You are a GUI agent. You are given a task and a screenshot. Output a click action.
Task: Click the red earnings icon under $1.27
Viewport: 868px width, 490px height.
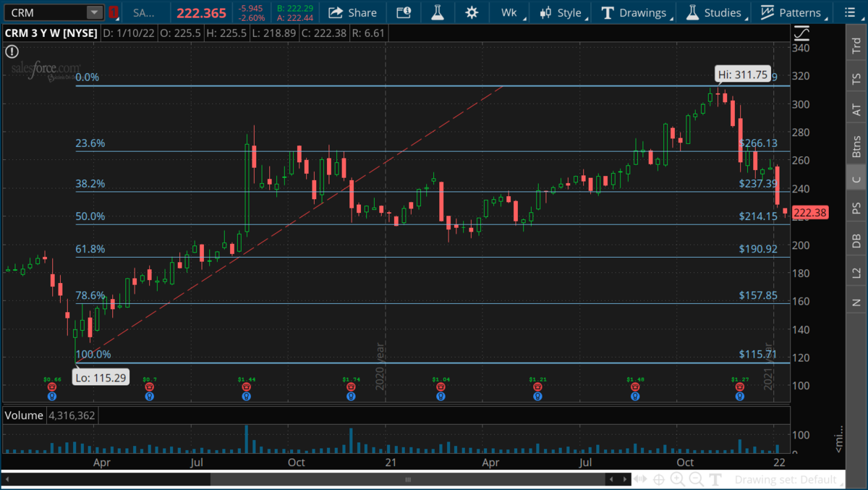(739, 387)
